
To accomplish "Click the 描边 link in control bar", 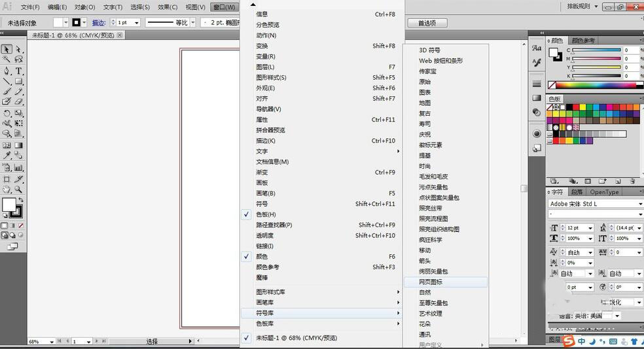I will click(99, 23).
